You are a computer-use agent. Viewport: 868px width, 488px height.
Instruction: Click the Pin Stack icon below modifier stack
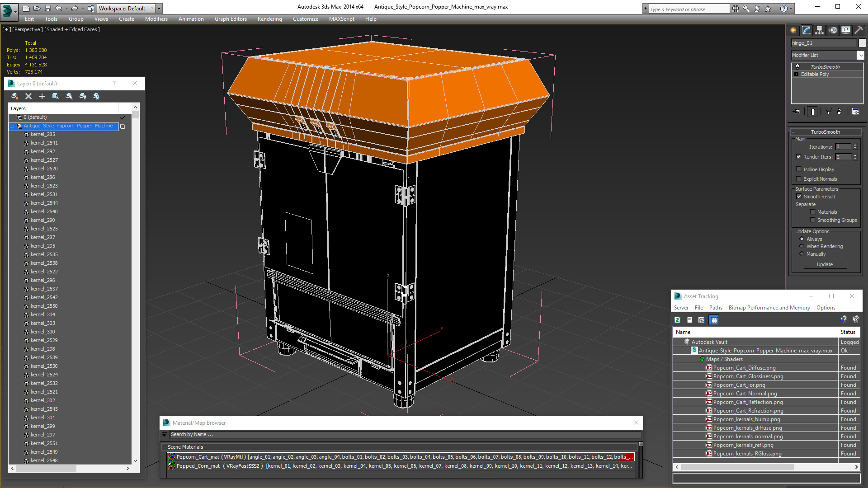coord(797,111)
